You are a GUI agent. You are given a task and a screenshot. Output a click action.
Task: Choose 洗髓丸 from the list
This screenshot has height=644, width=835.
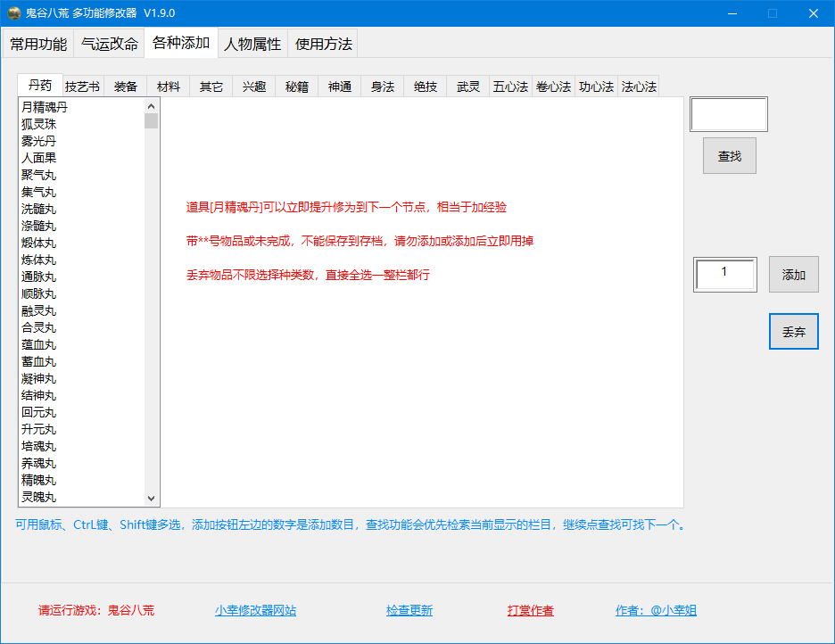[39, 209]
